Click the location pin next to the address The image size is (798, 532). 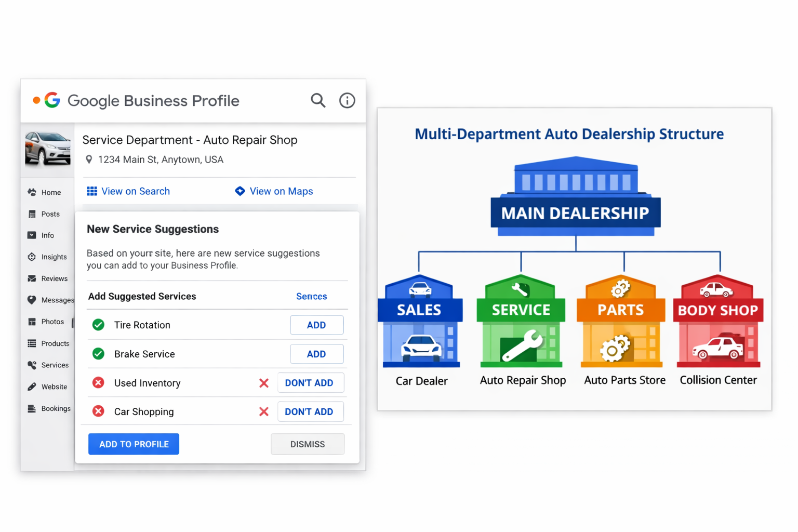88,159
